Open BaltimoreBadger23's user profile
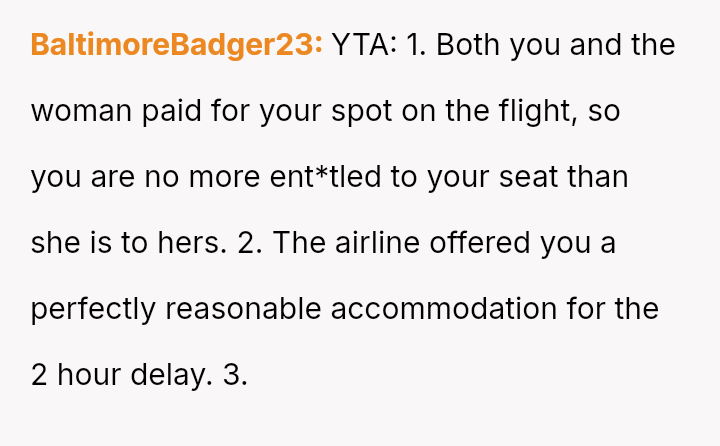720x446 pixels. coord(176,45)
